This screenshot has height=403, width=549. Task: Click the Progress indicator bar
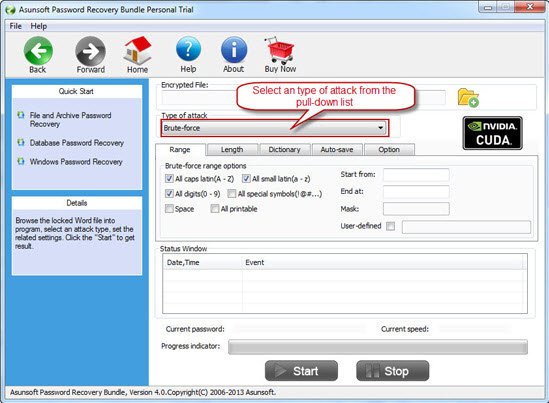tap(378, 347)
